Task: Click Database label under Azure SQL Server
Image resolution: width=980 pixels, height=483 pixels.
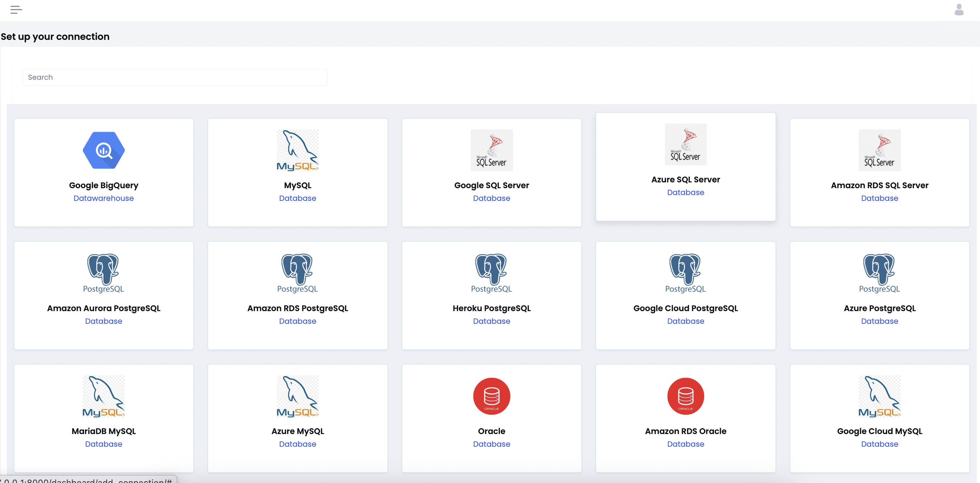Action: (x=686, y=193)
